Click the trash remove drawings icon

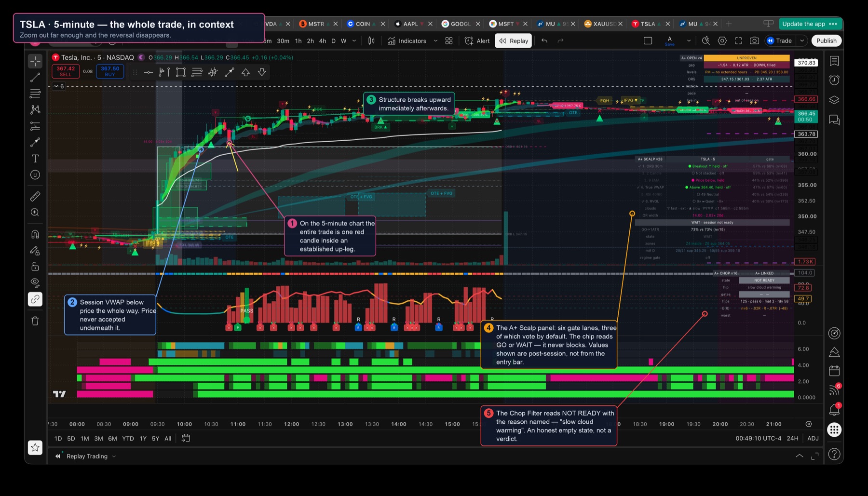(35, 321)
